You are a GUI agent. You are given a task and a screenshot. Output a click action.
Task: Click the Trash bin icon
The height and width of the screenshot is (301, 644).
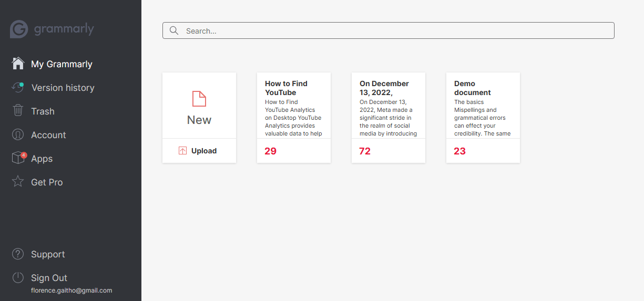pyautogui.click(x=18, y=111)
